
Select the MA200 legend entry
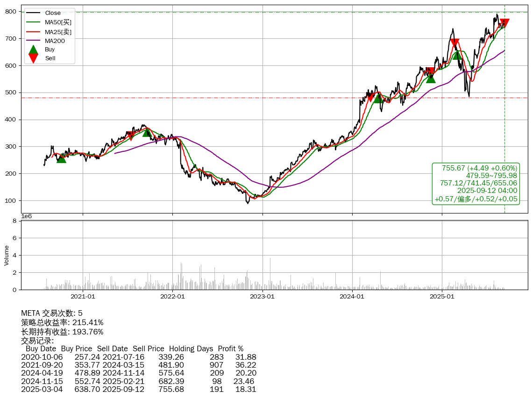coord(55,41)
